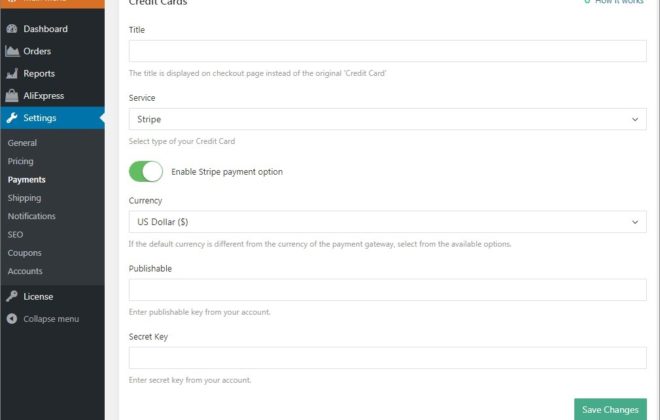Screen dimensions: 660x420
Task: Disable the Stripe payment option toggle
Action: (x=146, y=171)
